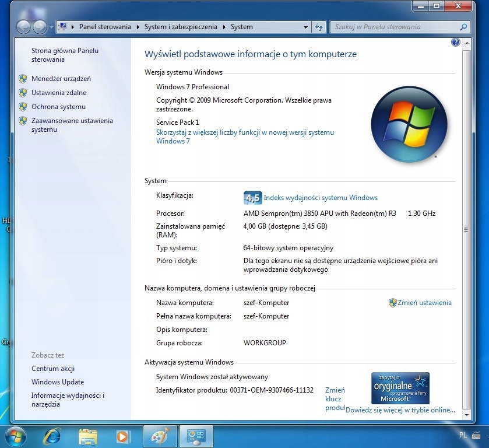Switch to Paint taskbar button
This screenshot has width=489, height=448.
[160, 436]
